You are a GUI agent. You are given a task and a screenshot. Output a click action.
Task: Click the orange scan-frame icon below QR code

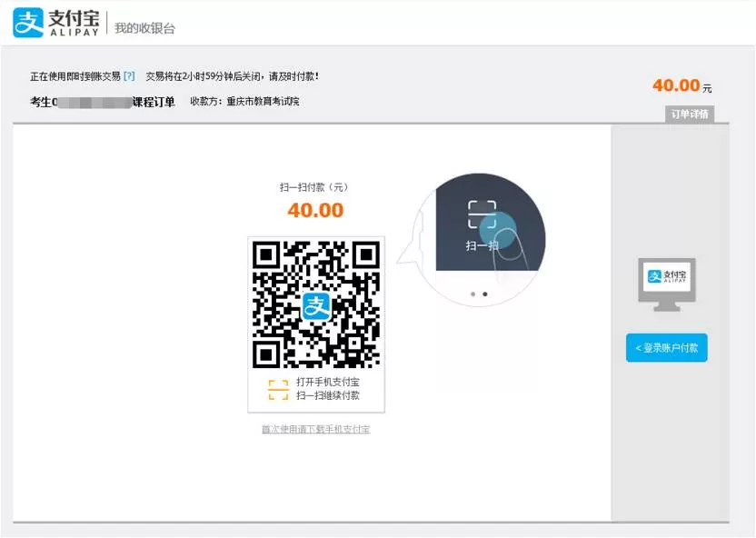278,389
